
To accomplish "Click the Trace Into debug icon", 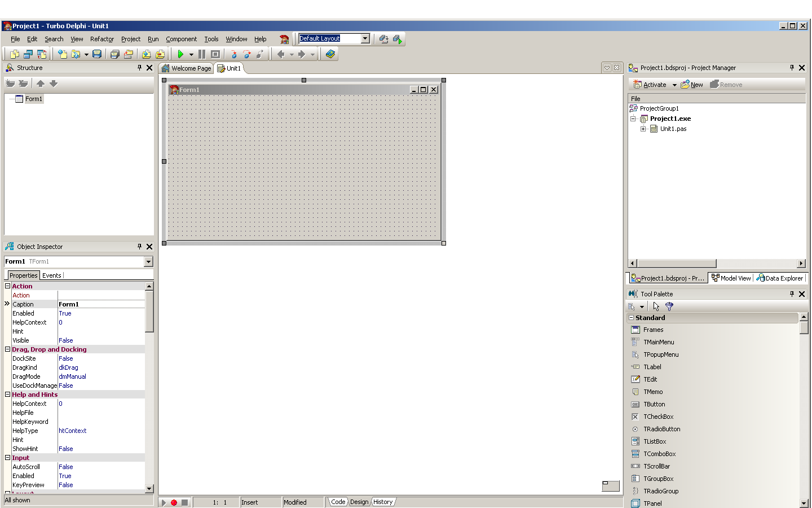I will click(233, 54).
